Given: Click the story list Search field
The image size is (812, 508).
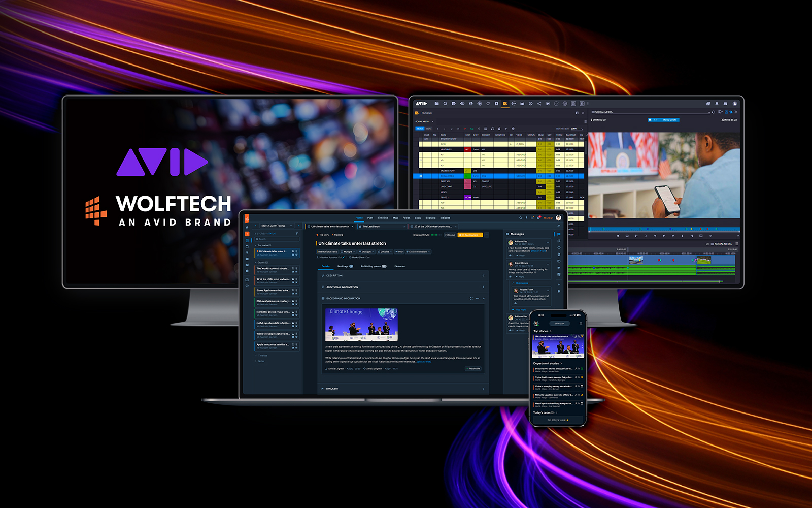Looking at the screenshot, I should tap(277, 239).
